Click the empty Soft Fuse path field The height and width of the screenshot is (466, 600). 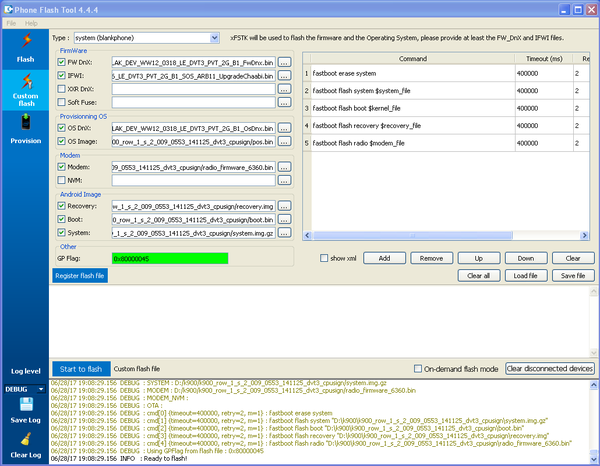[x=193, y=101]
